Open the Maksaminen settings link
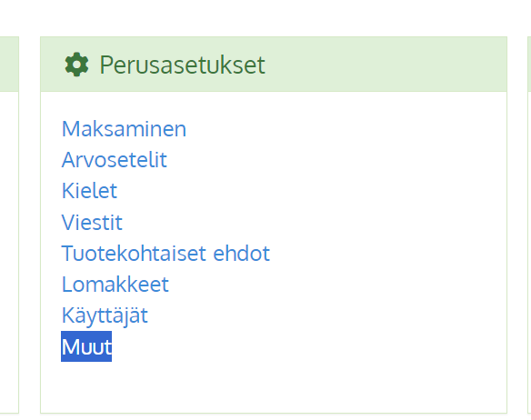 pos(124,129)
